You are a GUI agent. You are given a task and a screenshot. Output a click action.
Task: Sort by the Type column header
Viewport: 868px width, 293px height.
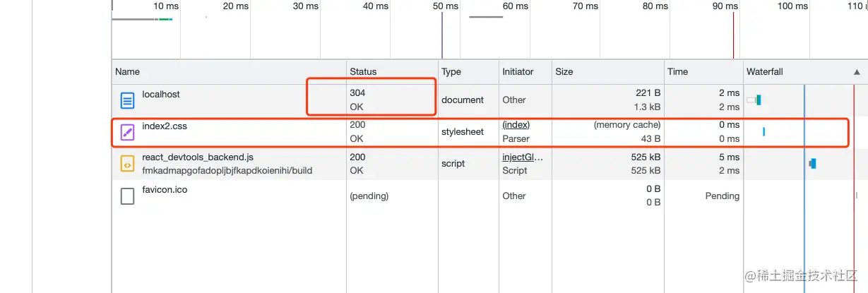pyautogui.click(x=451, y=72)
